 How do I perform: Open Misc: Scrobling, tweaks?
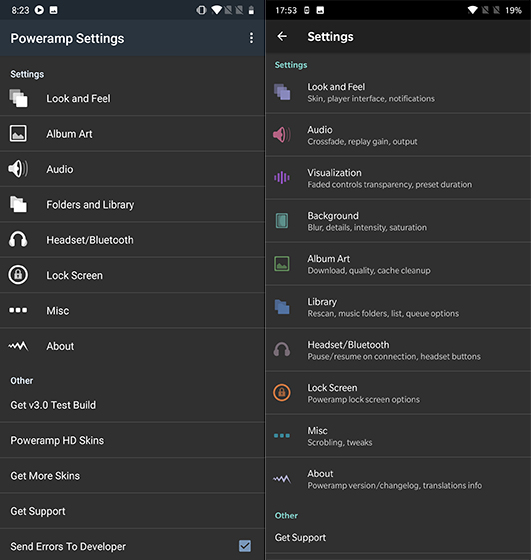point(398,436)
